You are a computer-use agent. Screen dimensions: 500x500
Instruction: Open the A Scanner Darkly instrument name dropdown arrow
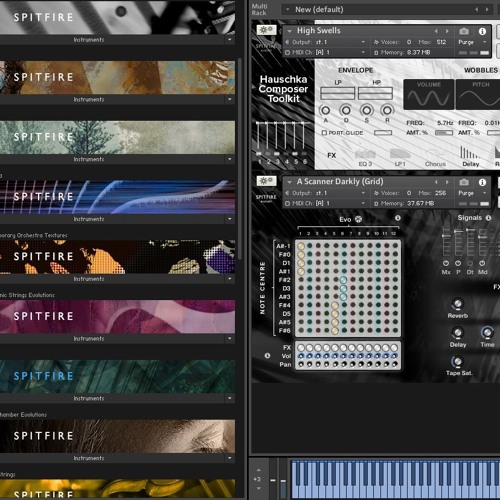[x=290, y=182]
